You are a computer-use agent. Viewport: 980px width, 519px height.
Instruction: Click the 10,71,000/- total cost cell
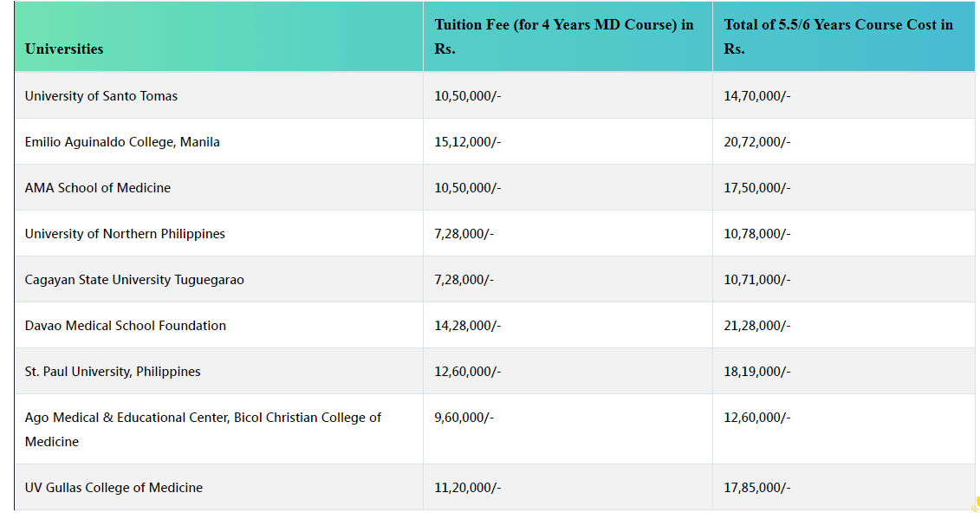pyautogui.click(x=757, y=280)
